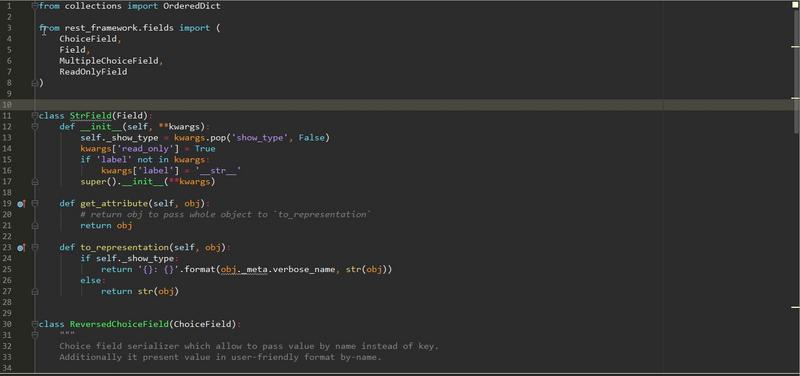This screenshot has width=800, height=376.
Task: Click 'OrderedDict' on line 1
Action: coord(191,6)
